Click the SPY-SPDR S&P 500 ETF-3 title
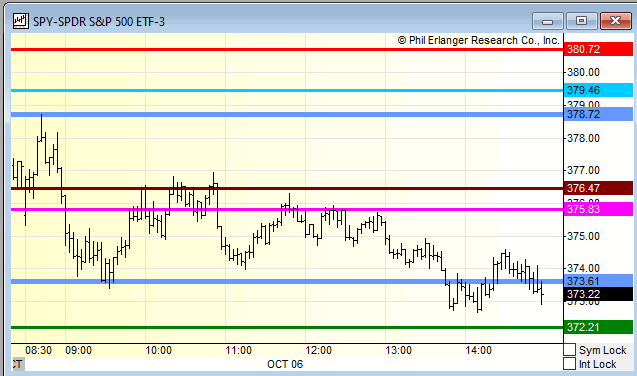 pos(99,22)
